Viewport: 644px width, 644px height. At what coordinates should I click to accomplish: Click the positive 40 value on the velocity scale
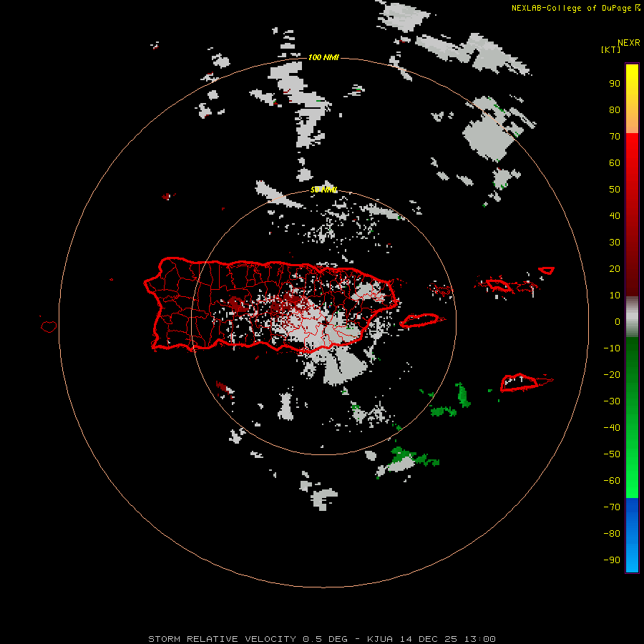pos(615,215)
